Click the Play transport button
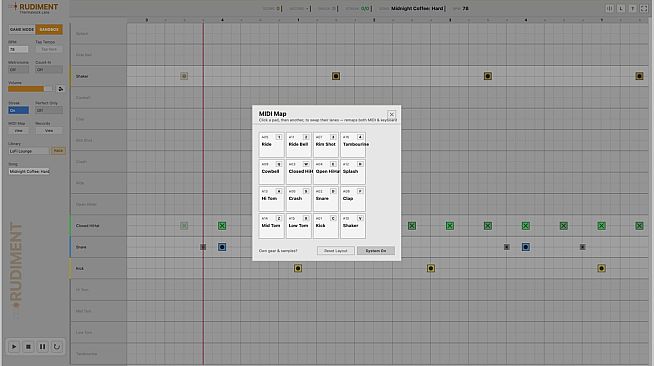Screen dimensions: 654x366 point(14,346)
